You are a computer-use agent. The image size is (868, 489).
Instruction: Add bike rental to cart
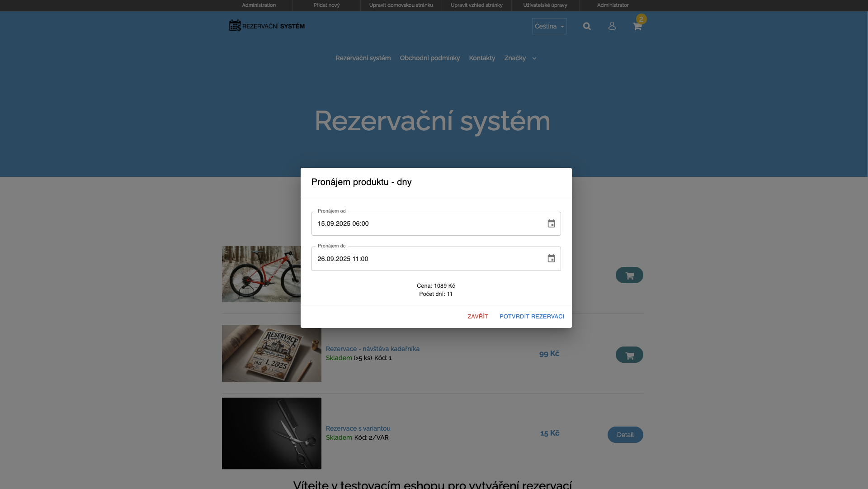[629, 275]
